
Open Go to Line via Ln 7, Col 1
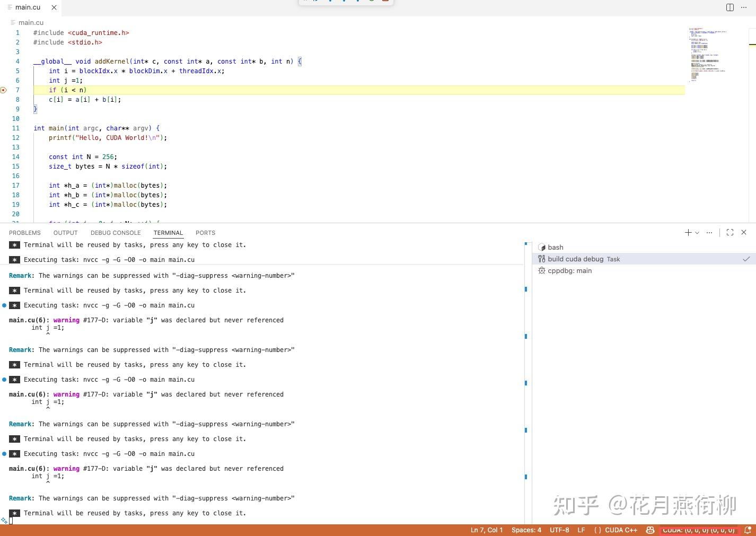tap(487, 530)
